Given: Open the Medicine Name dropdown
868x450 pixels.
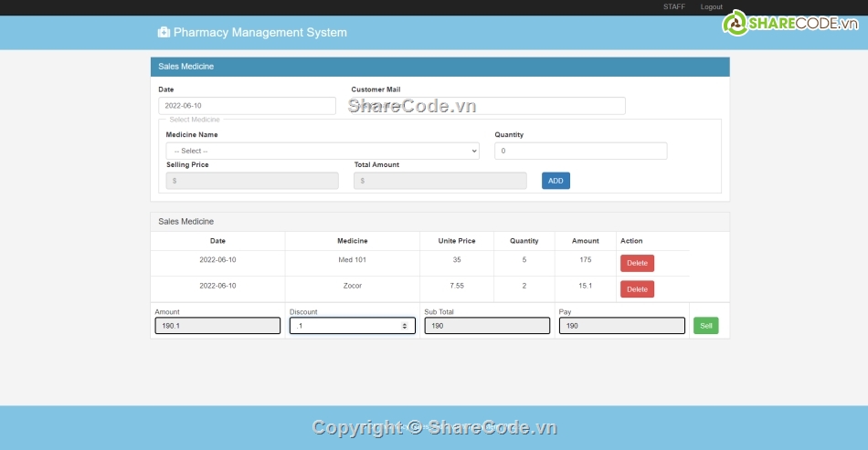Looking at the screenshot, I should 323,151.
